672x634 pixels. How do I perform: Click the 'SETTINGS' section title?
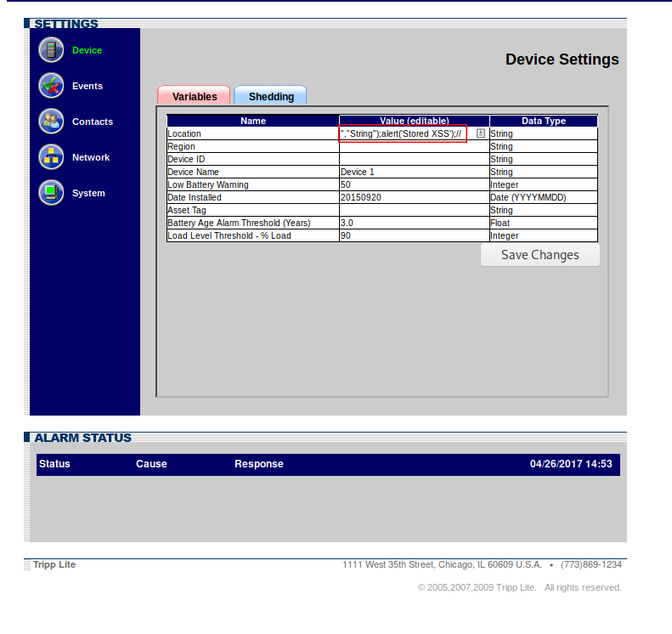(x=66, y=24)
